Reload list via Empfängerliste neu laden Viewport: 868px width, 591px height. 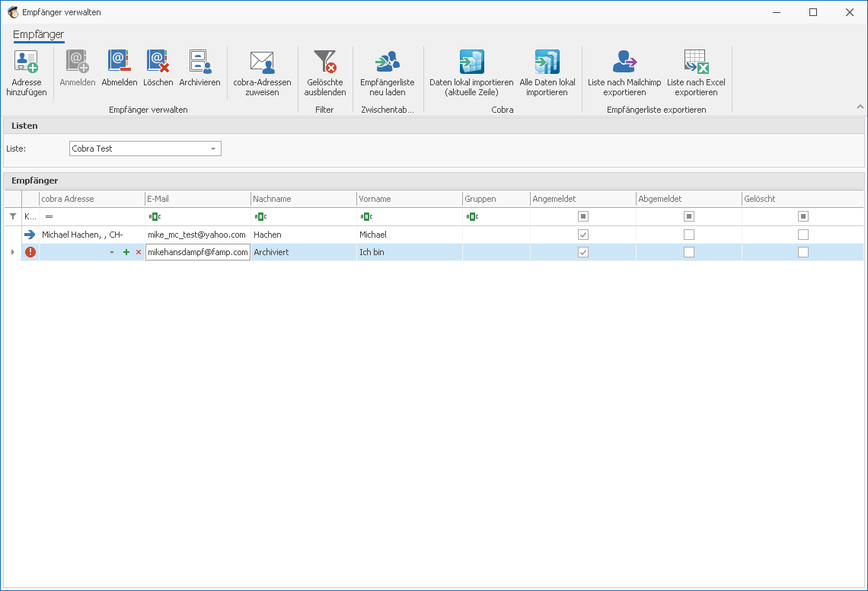387,62
